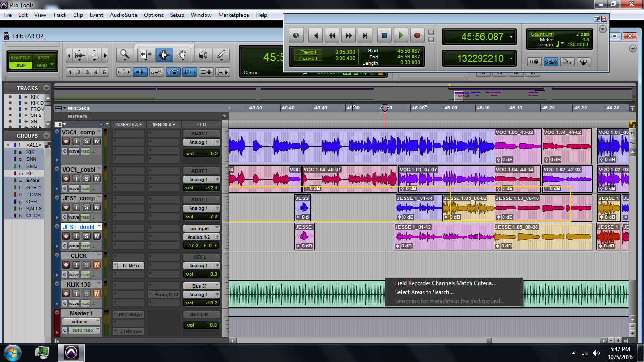Image resolution: width=644 pixels, height=362 pixels.
Task: Select the Zoomer tool
Action: click(x=125, y=55)
